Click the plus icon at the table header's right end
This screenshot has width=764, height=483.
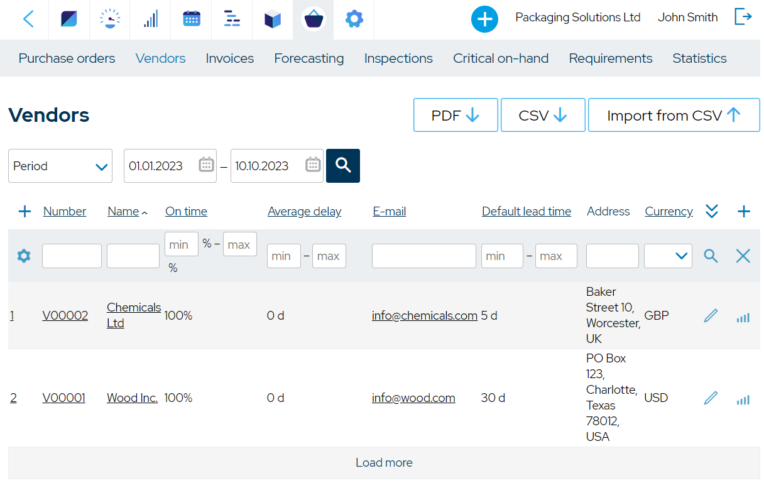[744, 212]
